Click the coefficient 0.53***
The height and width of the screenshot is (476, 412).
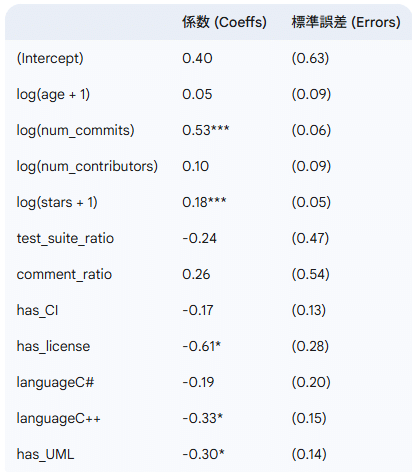pyautogui.click(x=206, y=130)
